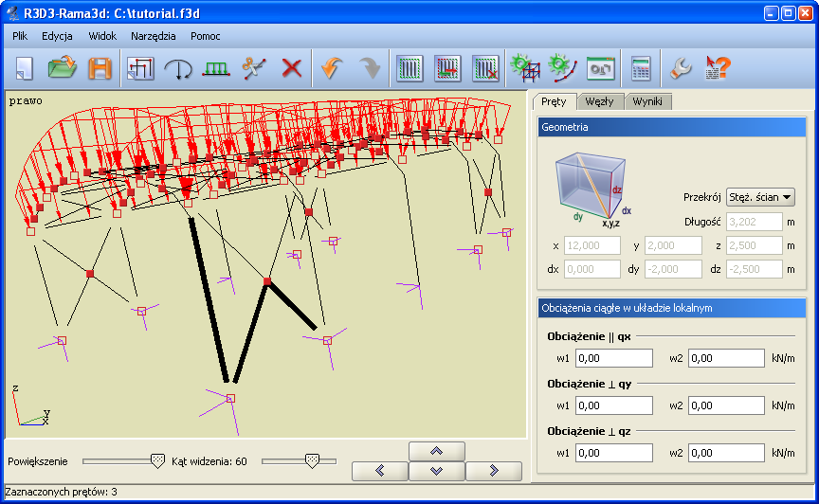819x504 pixels.
Task: Pan view down with the down arrow button
Action: [437, 471]
